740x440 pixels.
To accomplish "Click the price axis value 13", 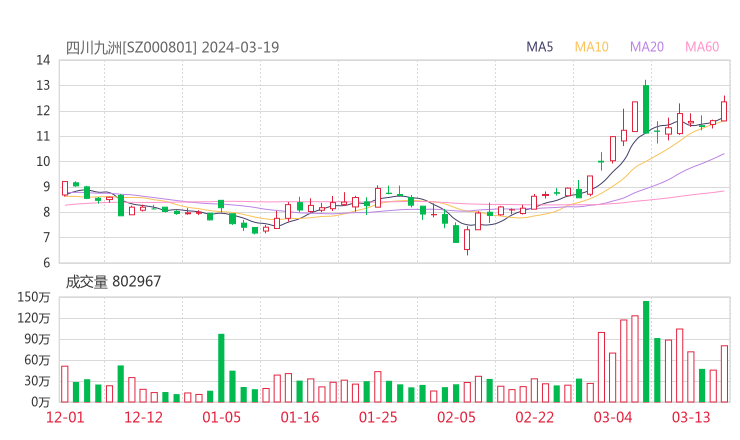I will (43, 85).
